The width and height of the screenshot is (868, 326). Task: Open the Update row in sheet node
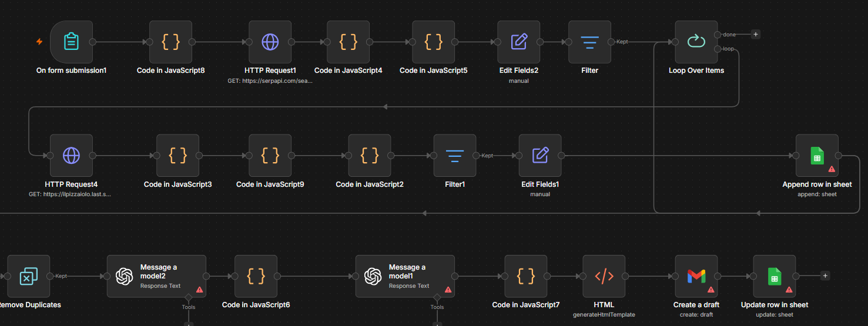click(774, 276)
